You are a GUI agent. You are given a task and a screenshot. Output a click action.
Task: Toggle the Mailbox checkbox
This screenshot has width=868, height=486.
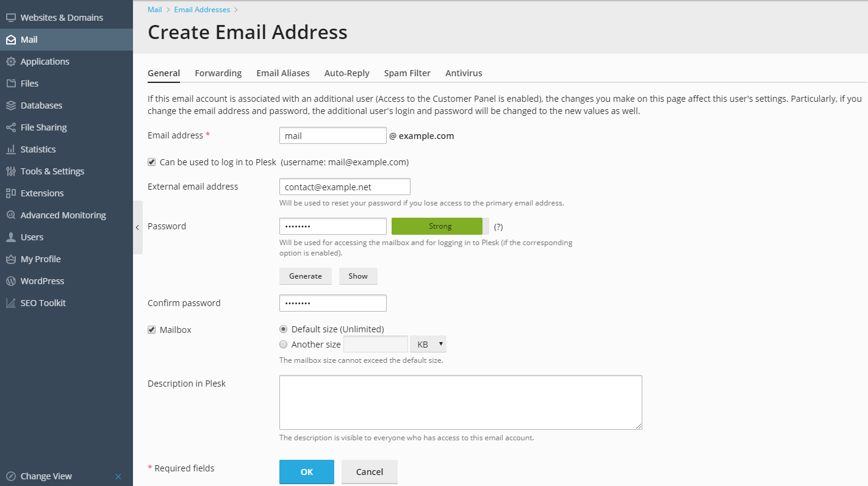coord(152,330)
